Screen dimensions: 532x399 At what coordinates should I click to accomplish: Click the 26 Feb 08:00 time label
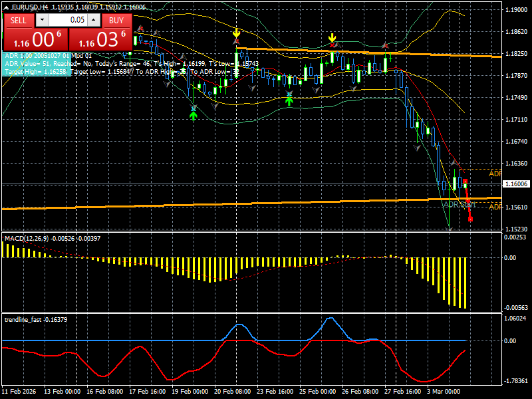point(360,391)
